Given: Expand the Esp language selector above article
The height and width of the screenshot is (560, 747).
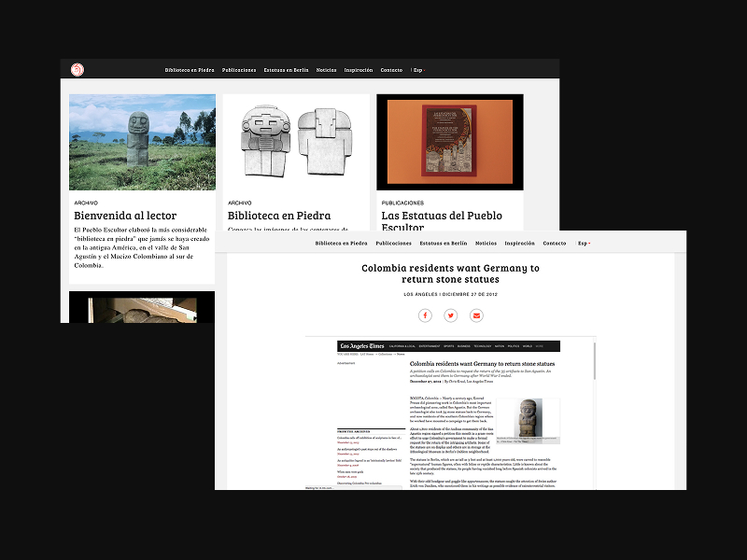Looking at the screenshot, I should (584, 243).
